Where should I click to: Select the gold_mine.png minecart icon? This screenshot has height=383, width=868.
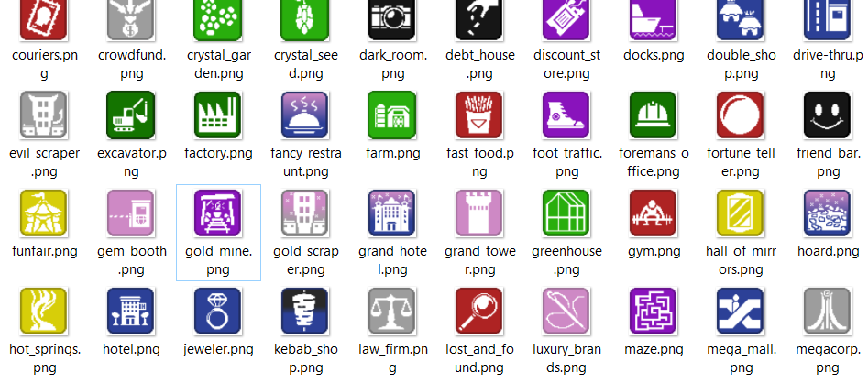click(218, 213)
